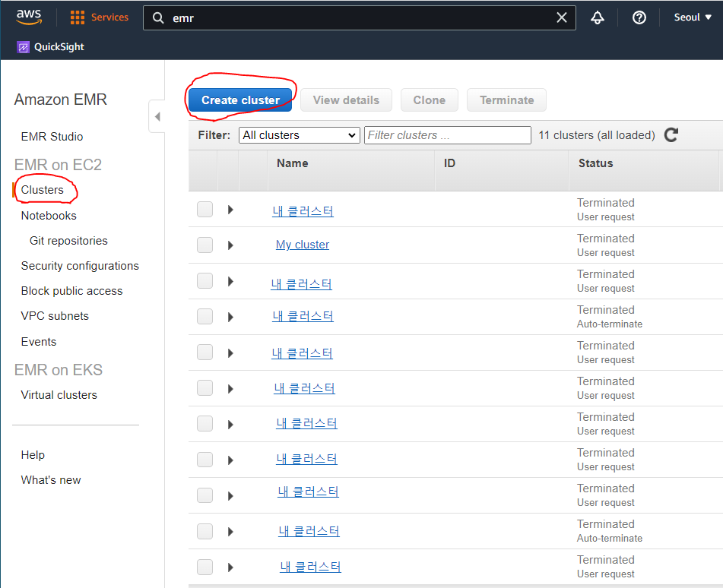Click the magnifier icon in search bar
Image resolution: width=723 pixels, height=588 pixels.
[158, 18]
